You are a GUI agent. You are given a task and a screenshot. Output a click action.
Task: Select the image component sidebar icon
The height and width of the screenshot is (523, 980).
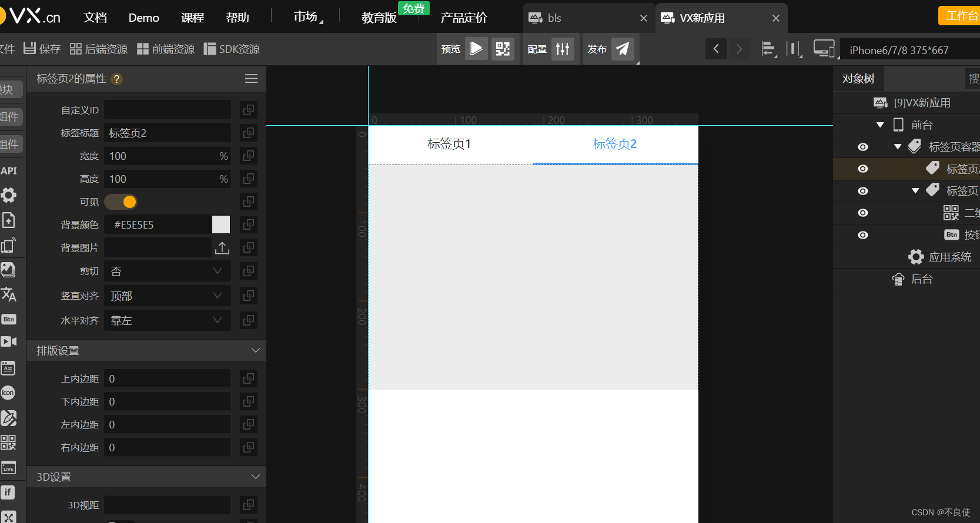coord(8,270)
